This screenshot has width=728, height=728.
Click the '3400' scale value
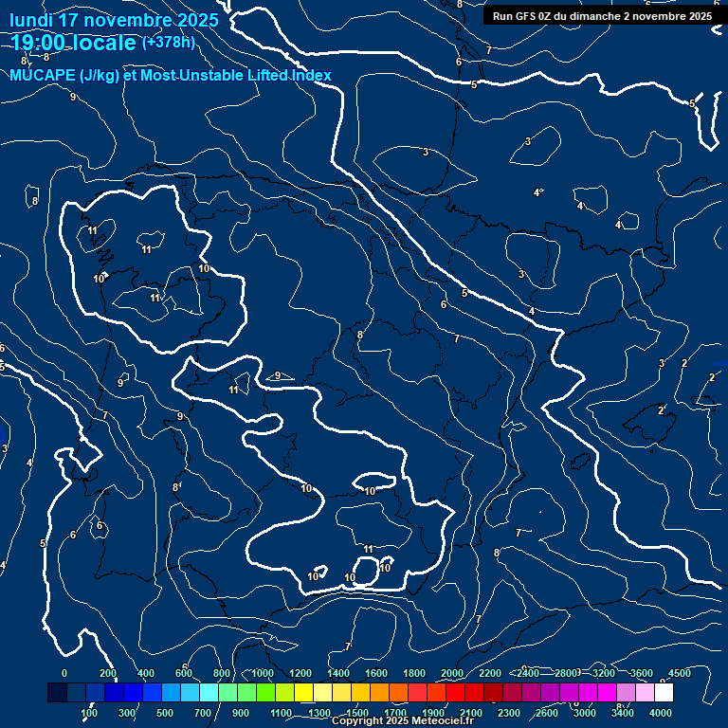click(x=623, y=713)
